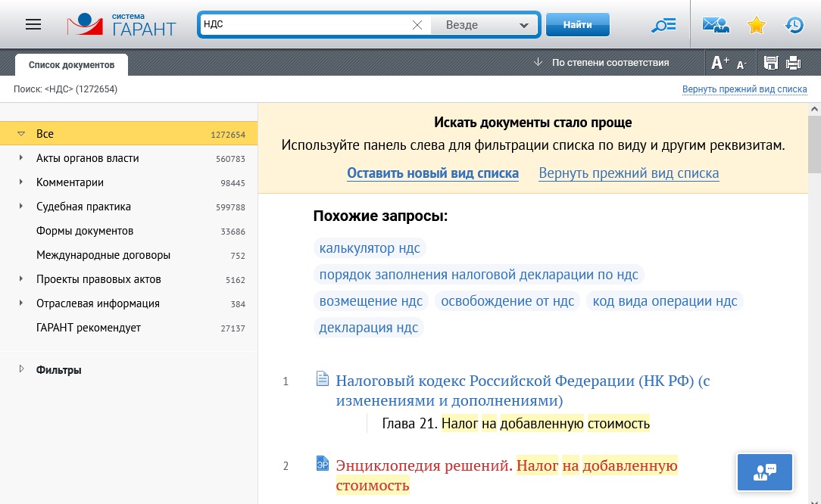This screenshot has width=821, height=504.
Task: Click the 'Найти' search button
Action: pyautogui.click(x=577, y=25)
